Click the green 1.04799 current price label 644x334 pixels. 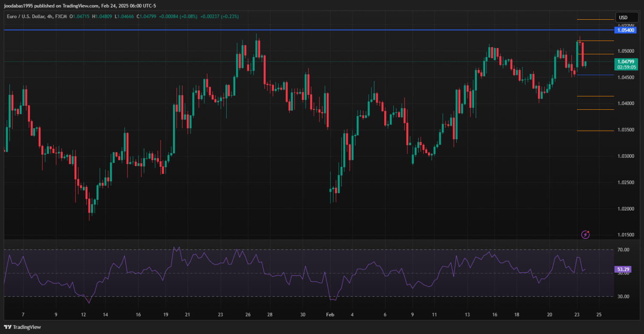pos(626,62)
